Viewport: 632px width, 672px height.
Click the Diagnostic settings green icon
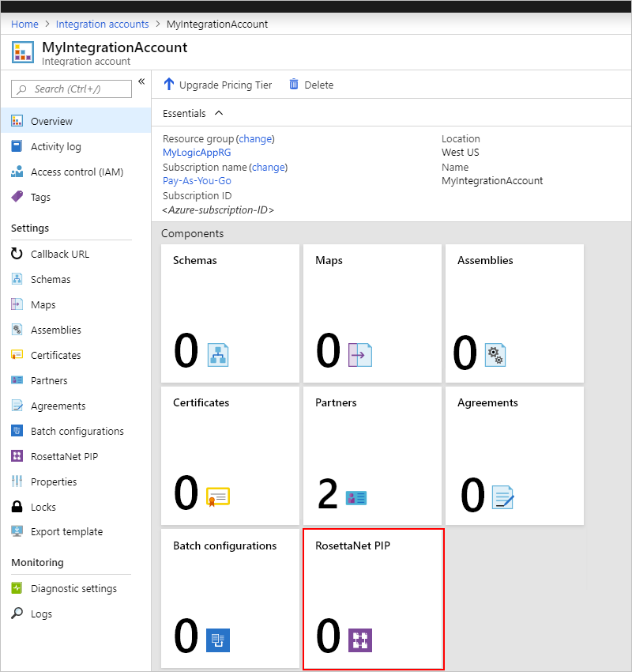(17, 588)
